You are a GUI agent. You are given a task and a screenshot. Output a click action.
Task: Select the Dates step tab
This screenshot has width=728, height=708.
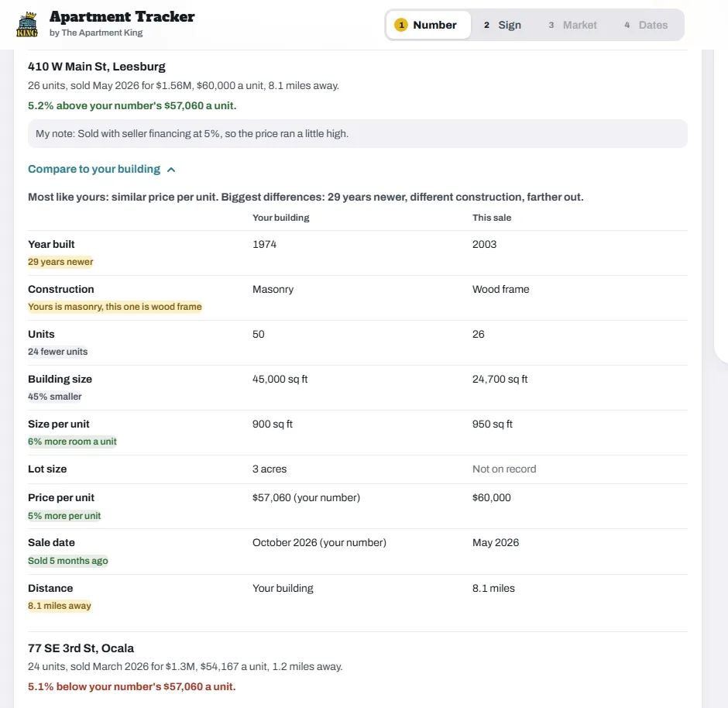click(646, 25)
